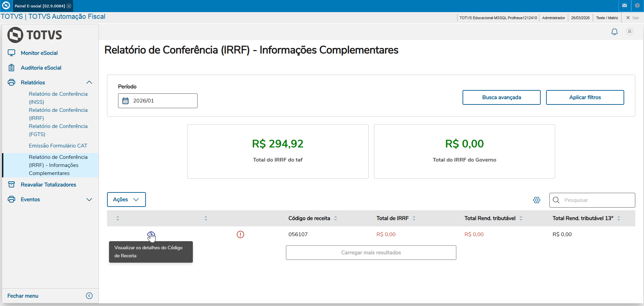Click the Teste / Matriz branch label
This screenshot has width=644, height=306.
[607, 18]
